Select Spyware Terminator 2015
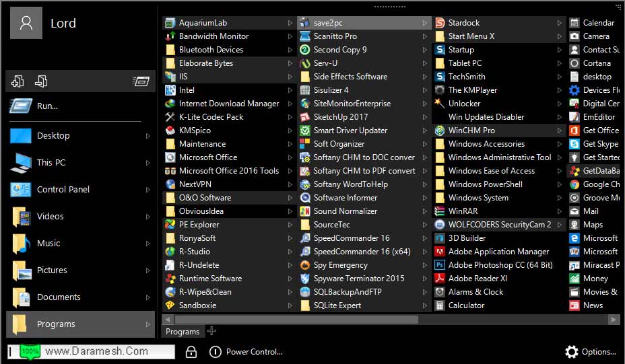This screenshot has width=625, height=364. (x=364, y=279)
